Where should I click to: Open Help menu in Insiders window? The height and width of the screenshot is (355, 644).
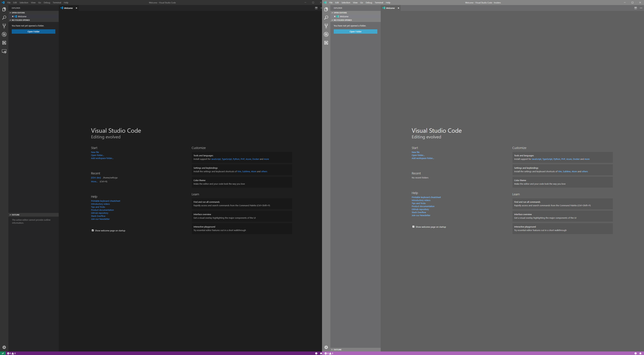tap(388, 3)
